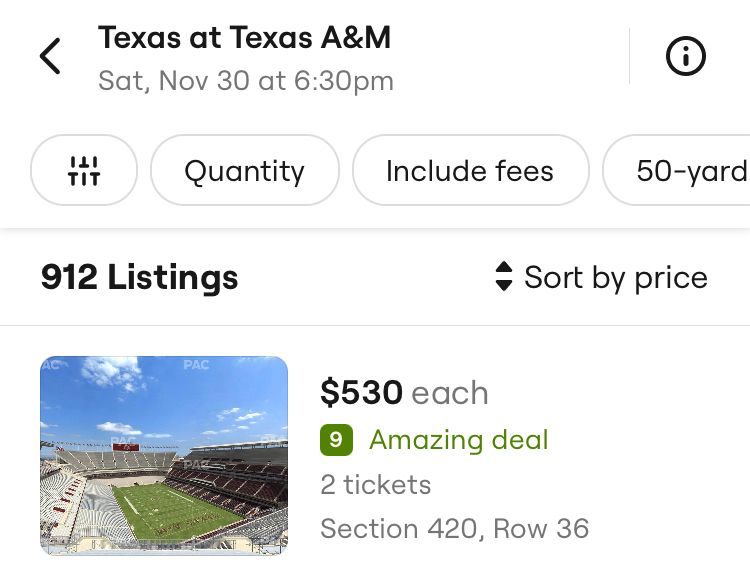
Task: Open the Quantity filter chip
Action: (244, 170)
